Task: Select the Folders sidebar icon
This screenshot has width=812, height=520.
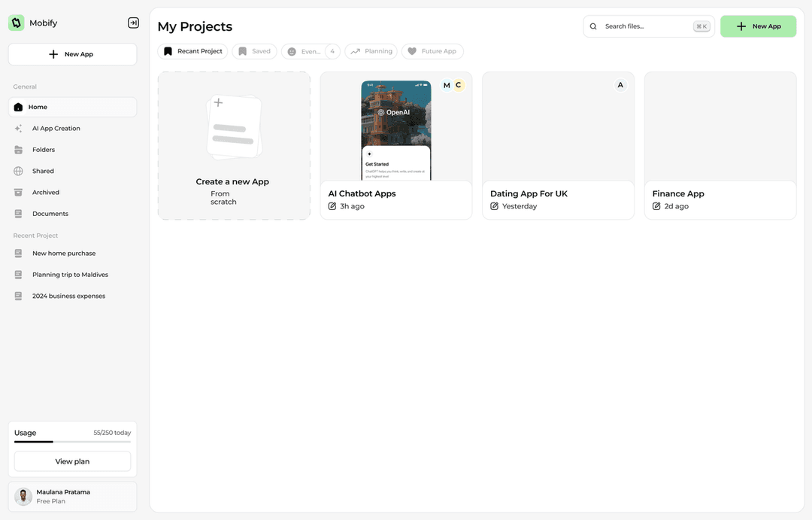Action: point(19,150)
